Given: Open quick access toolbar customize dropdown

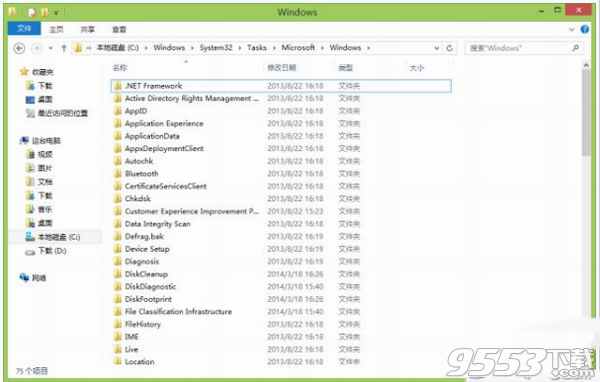Looking at the screenshot, I should click(x=56, y=13).
